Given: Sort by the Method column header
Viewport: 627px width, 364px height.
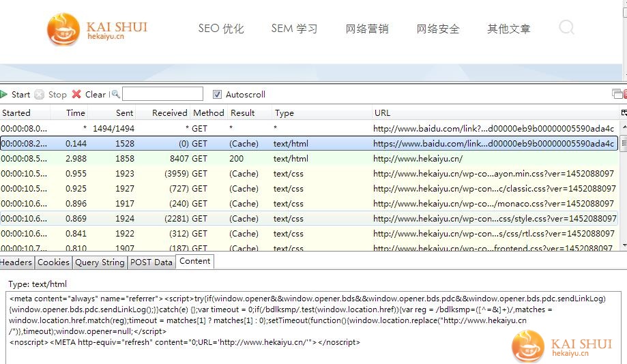Looking at the screenshot, I should click(x=209, y=112).
